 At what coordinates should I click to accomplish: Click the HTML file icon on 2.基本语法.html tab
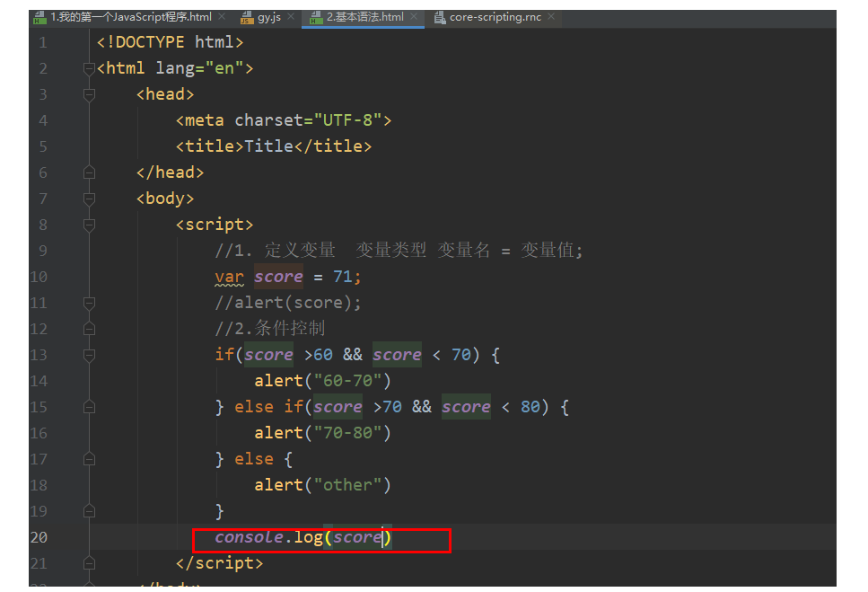(316, 18)
